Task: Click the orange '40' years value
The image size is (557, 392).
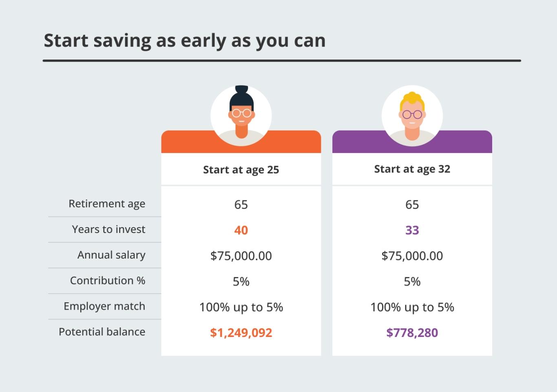Action: [x=241, y=230]
